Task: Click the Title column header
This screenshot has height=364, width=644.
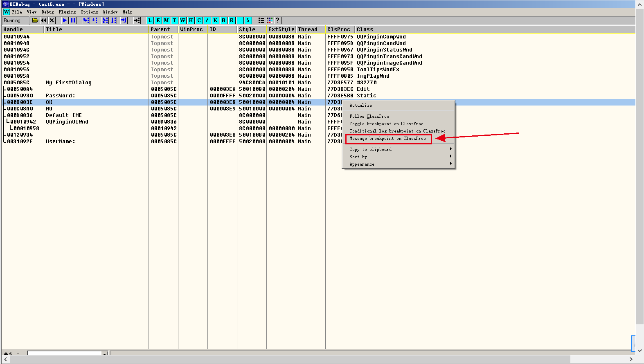Action: (96, 29)
